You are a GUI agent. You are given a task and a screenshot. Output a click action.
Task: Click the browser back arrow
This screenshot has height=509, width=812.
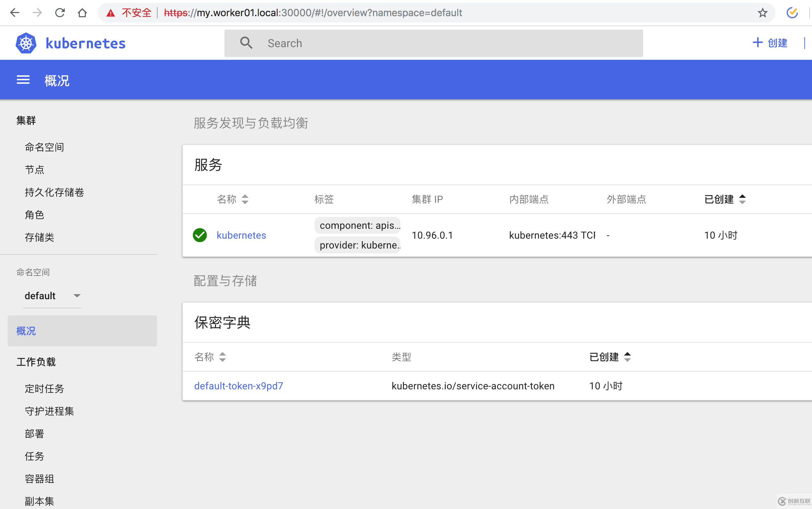15,13
